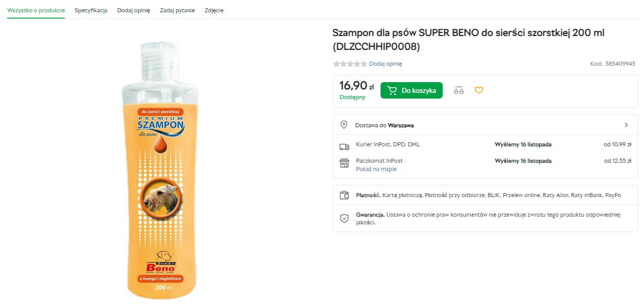
Task: Open the shampoo bottle product image
Action: pos(159,169)
